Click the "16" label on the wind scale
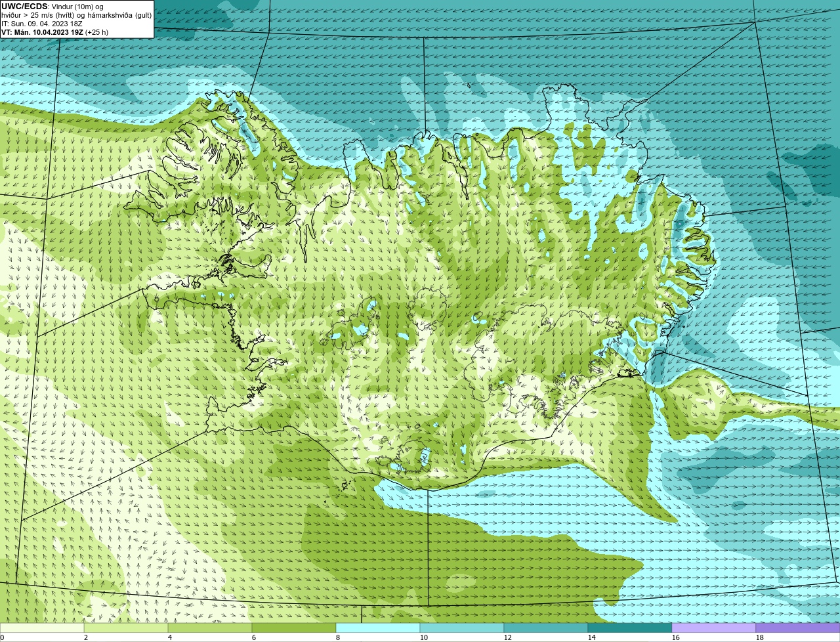Viewport: 840px width, 642px height. point(676,637)
